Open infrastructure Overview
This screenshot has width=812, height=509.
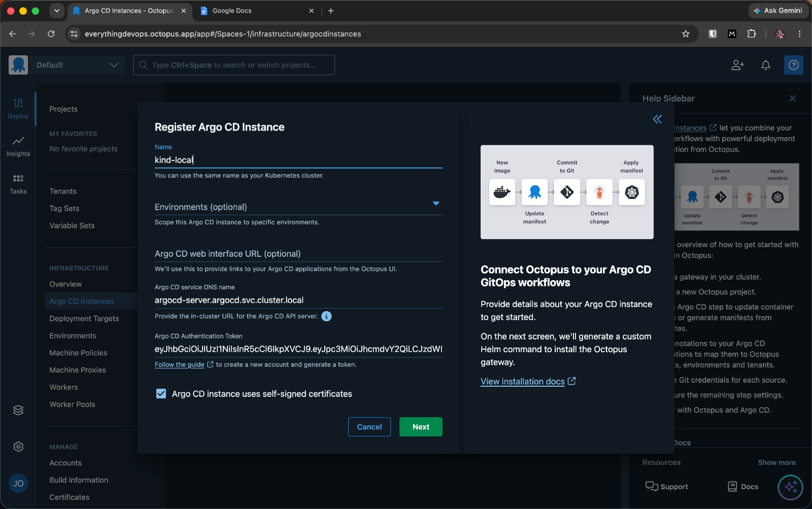point(65,284)
